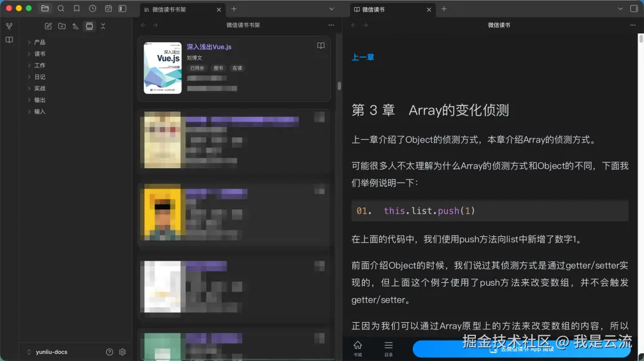Image resolution: width=644 pixels, height=361 pixels.
Task: Create a new note with pencil icon
Action: tap(48, 26)
